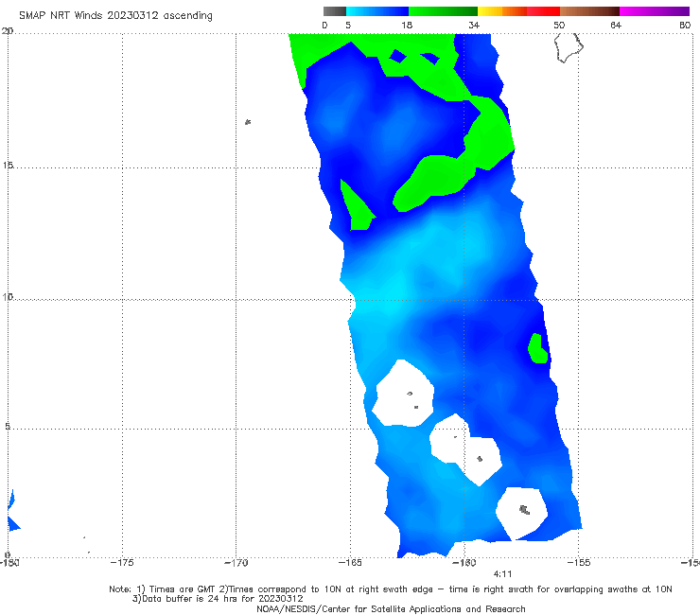Click the longitude label '-155'
Viewport: 700px width, 615px height.
[579, 563]
